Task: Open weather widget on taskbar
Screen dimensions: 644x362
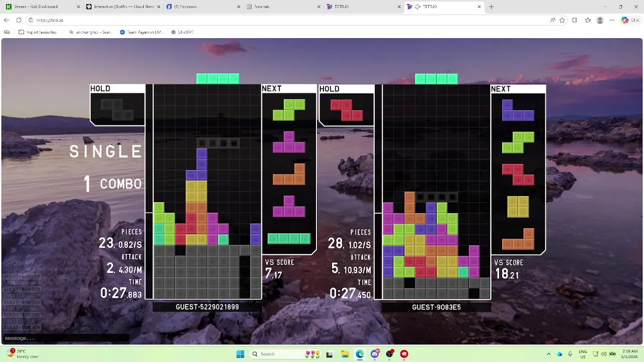Action: [23, 353]
